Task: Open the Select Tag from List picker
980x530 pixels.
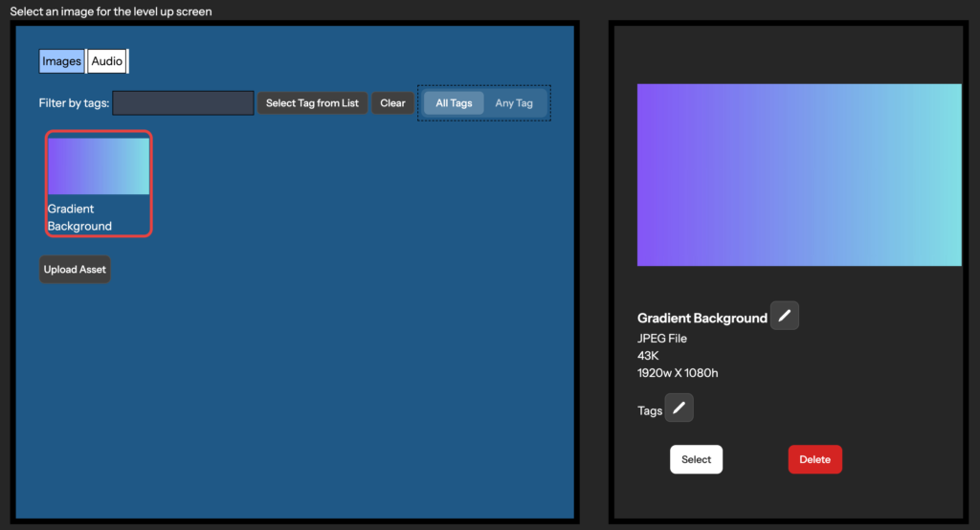Action: coord(312,103)
